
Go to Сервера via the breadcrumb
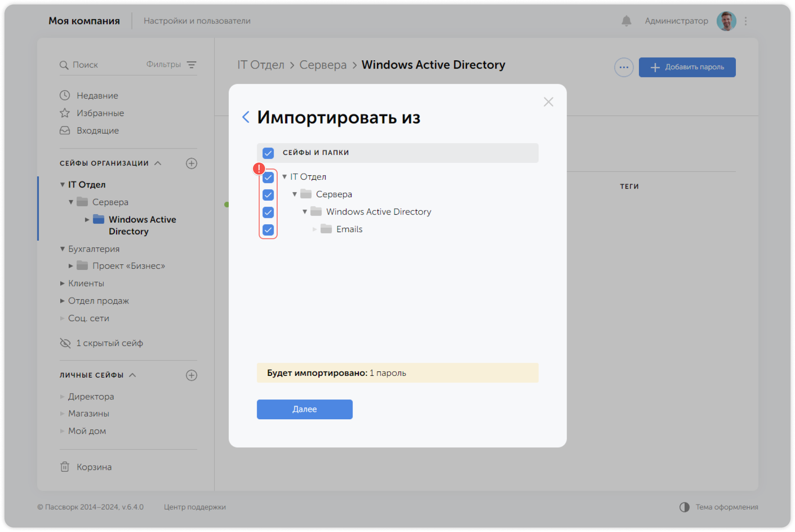point(322,64)
